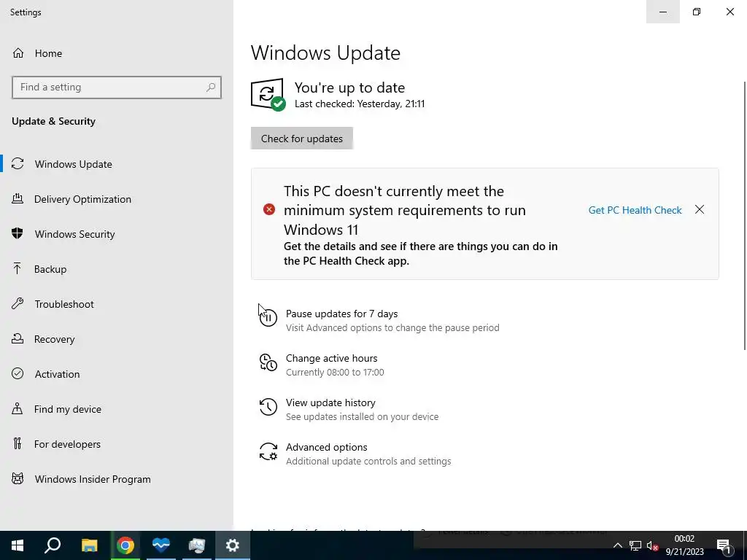The height and width of the screenshot is (560, 747).
Task: Switch to Chrome in the taskbar
Action: click(125, 545)
